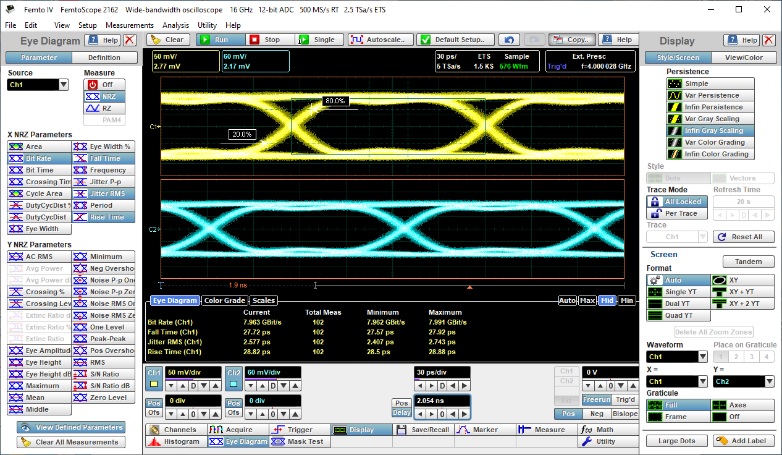
Task: Switch to the Color Grade tab
Action: (x=224, y=300)
